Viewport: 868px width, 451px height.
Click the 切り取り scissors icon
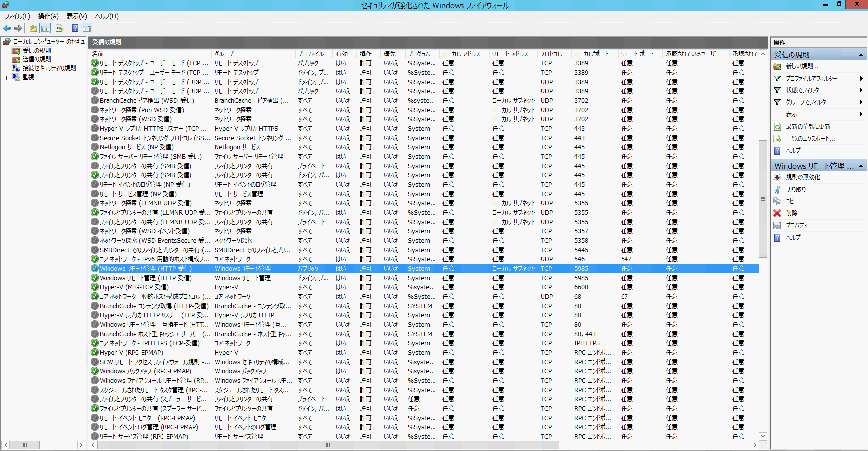click(x=777, y=190)
